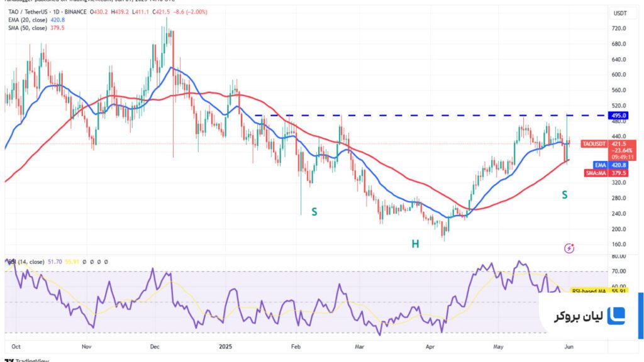Click the 160.0 price axis value

pyautogui.click(x=619, y=244)
